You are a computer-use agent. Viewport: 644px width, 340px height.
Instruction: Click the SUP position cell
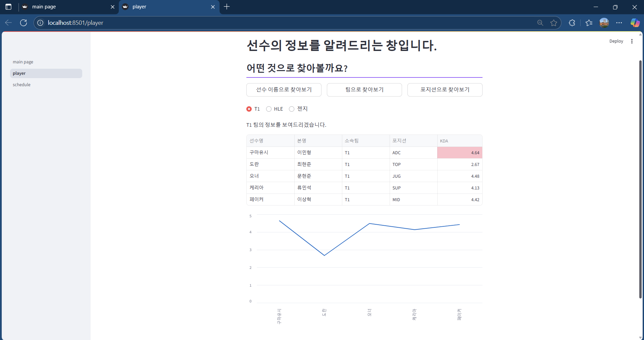[413, 188]
